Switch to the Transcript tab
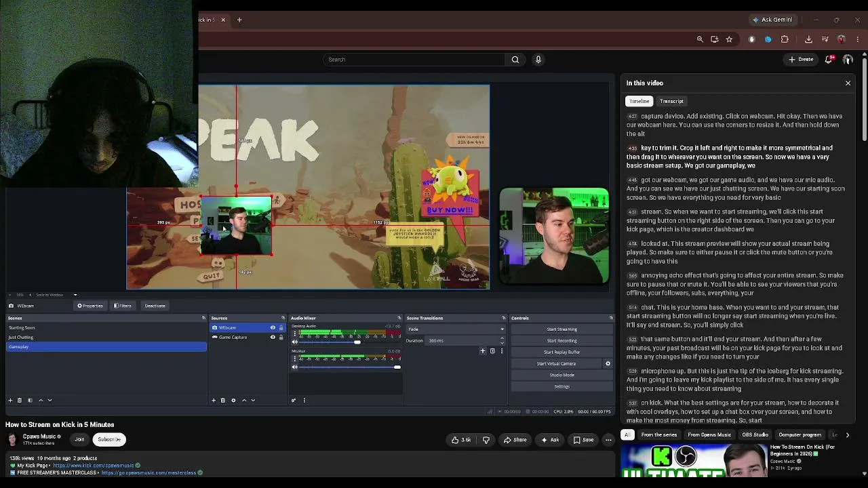 click(671, 102)
